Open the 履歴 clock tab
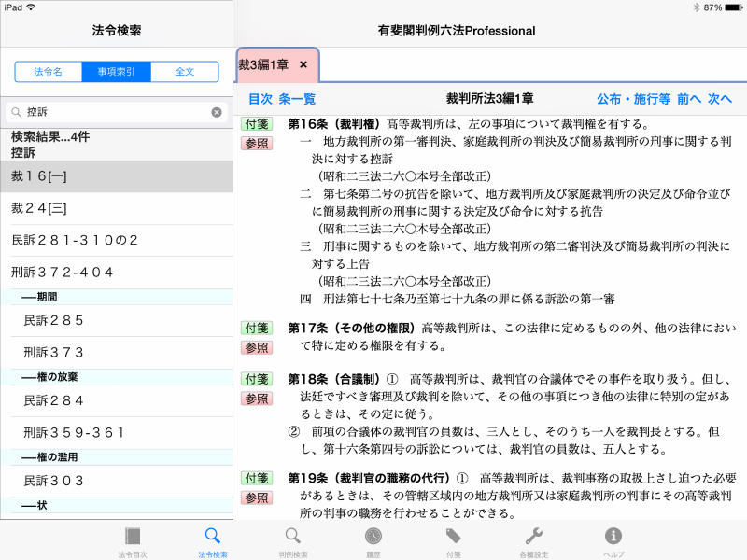 coord(373,542)
